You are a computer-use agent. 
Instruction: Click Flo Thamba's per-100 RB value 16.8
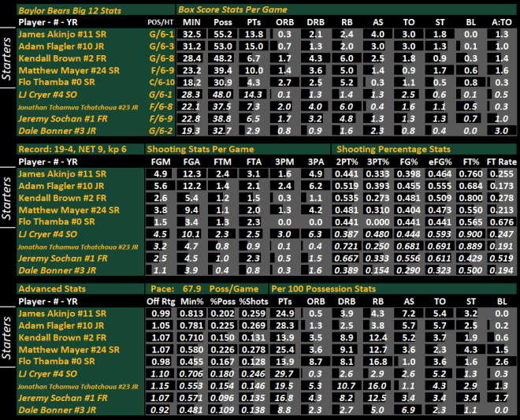[x=377, y=362]
